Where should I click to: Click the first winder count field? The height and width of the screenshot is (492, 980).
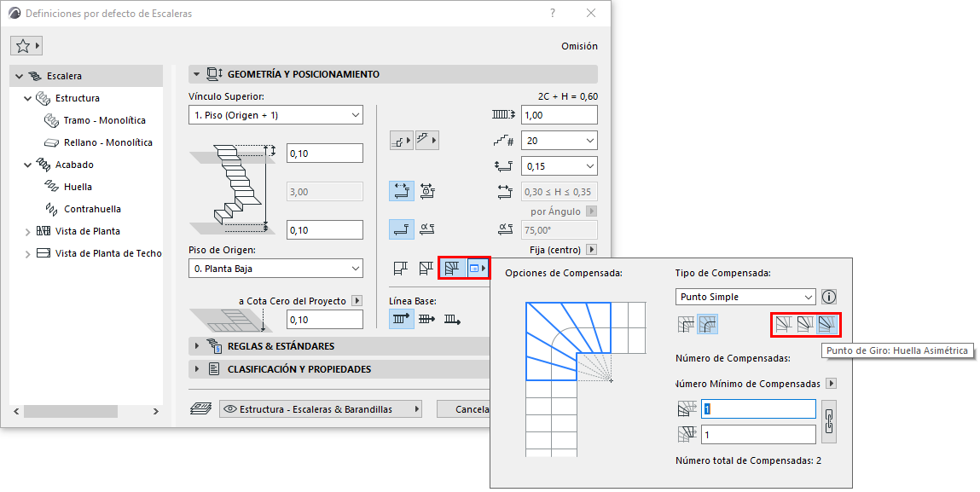click(x=758, y=408)
